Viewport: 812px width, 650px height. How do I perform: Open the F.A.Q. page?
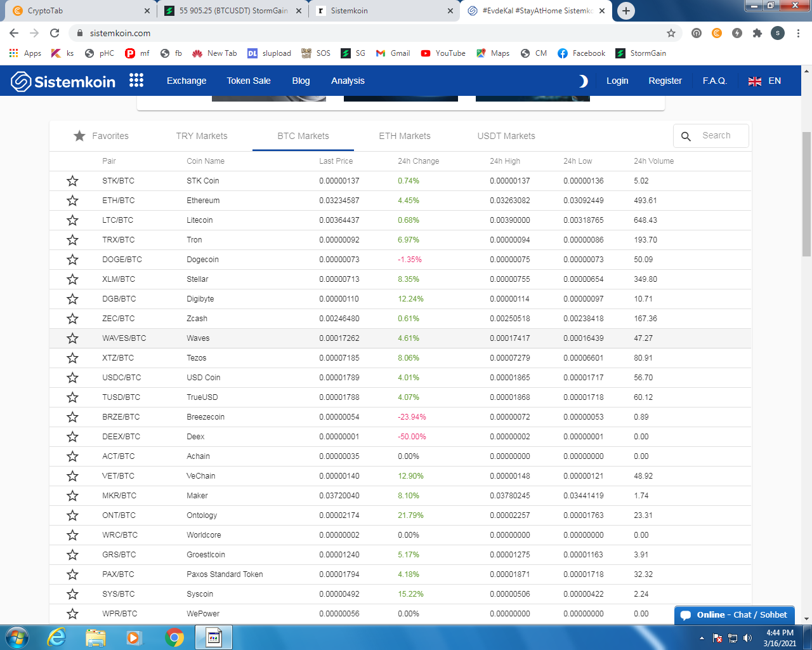coord(715,81)
